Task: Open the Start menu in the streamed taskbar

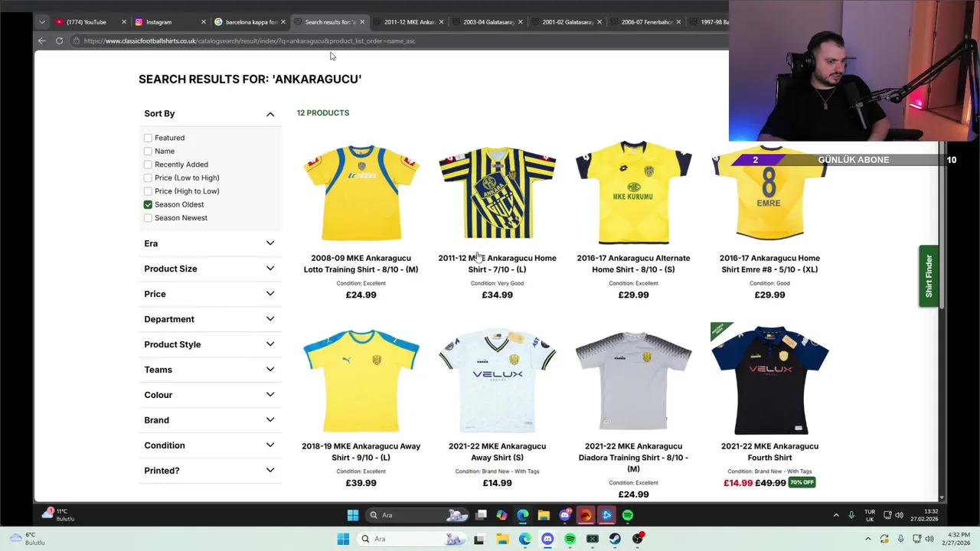Action: 353,515
